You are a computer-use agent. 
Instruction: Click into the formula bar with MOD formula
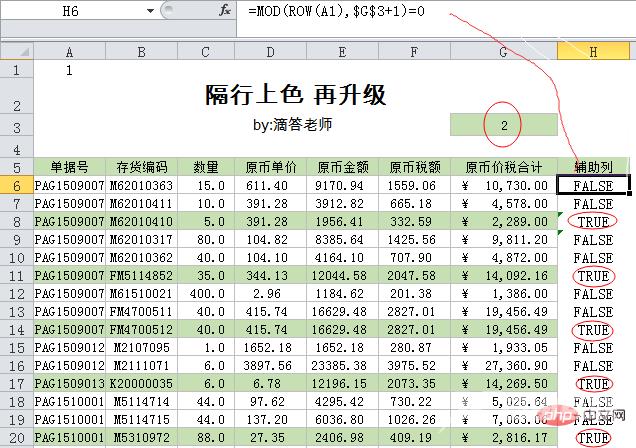(x=430, y=11)
